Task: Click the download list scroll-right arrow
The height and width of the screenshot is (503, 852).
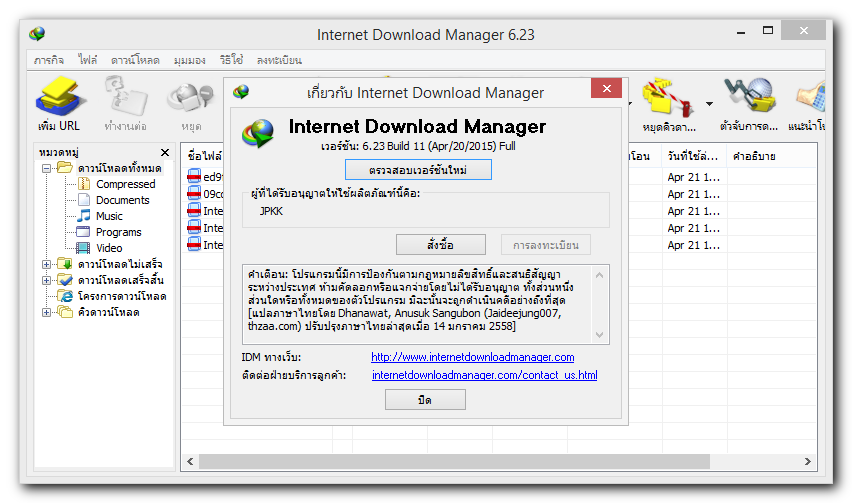Action: 808,461
